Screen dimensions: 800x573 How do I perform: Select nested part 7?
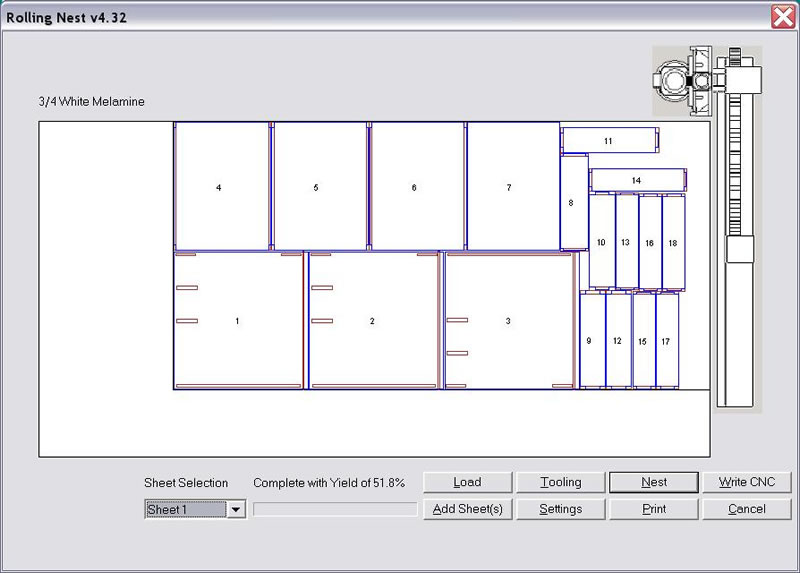click(512, 187)
